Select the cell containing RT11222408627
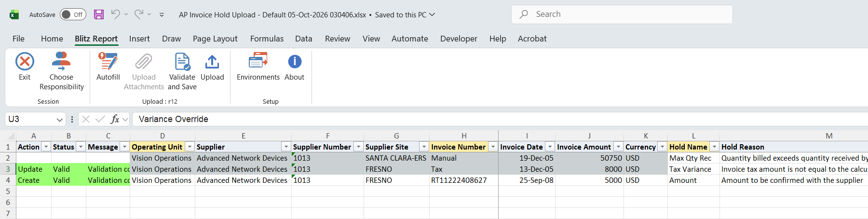Screen dimensions: 868x219 click(x=463, y=180)
